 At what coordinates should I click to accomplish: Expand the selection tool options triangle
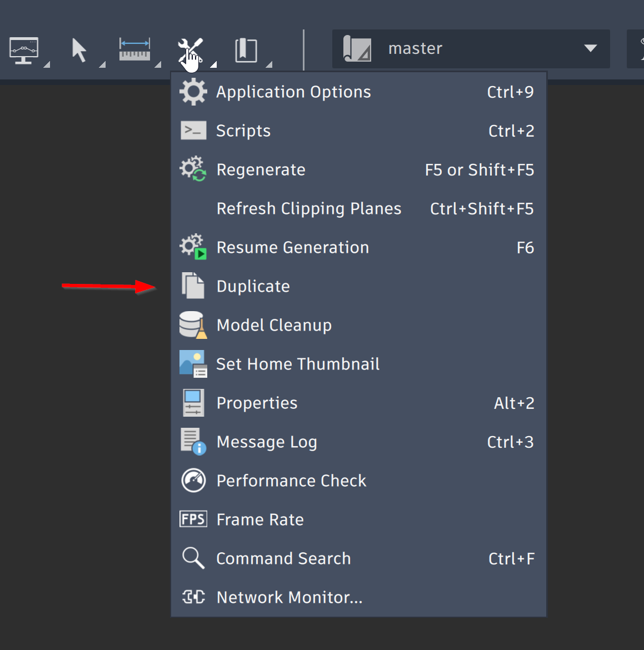click(102, 66)
